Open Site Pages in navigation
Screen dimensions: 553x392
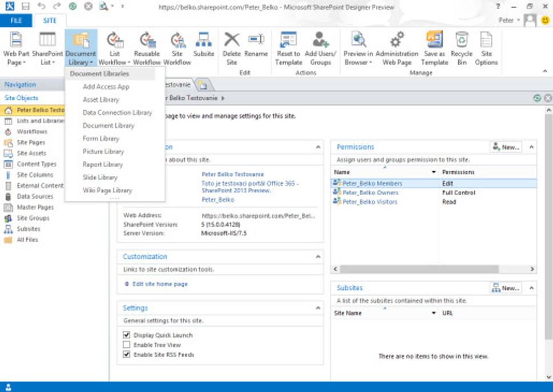click(x=31, y=143)
